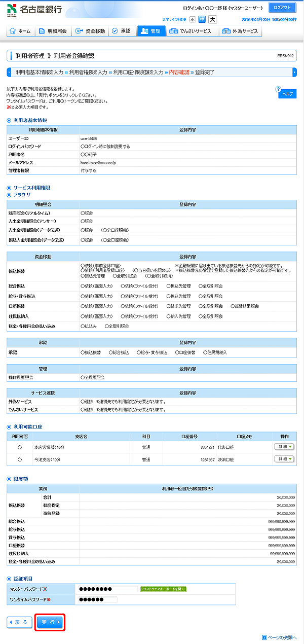Click step 利用者権限を入力 in progress bar
The height and width of the screenshot is (644, 304).
click(x=88, y=72)
